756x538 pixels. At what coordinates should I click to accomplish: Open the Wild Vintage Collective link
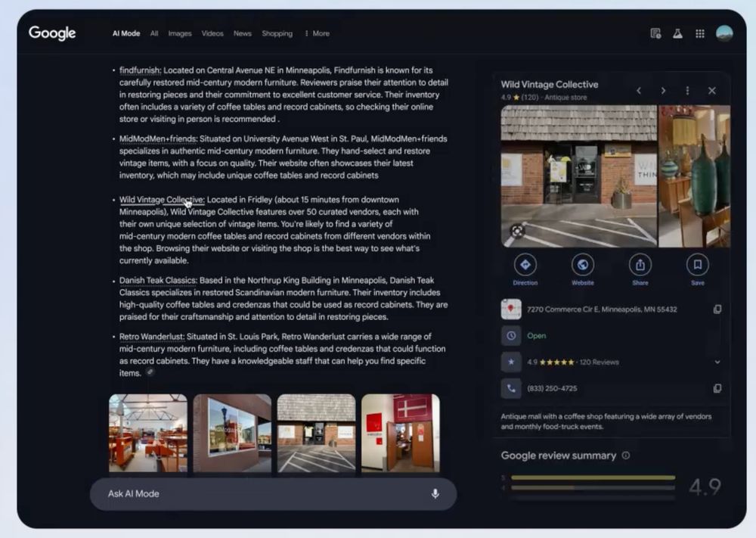(x=162, y=200)
